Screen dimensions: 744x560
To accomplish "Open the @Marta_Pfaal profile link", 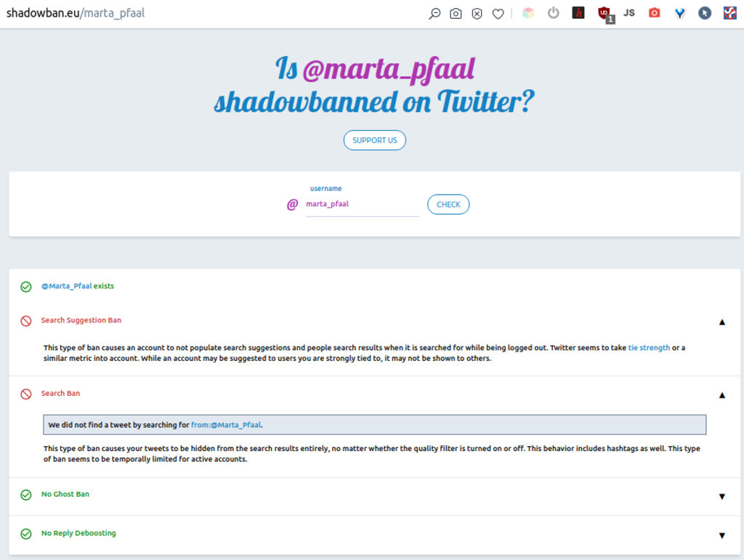I will [66, 286].
